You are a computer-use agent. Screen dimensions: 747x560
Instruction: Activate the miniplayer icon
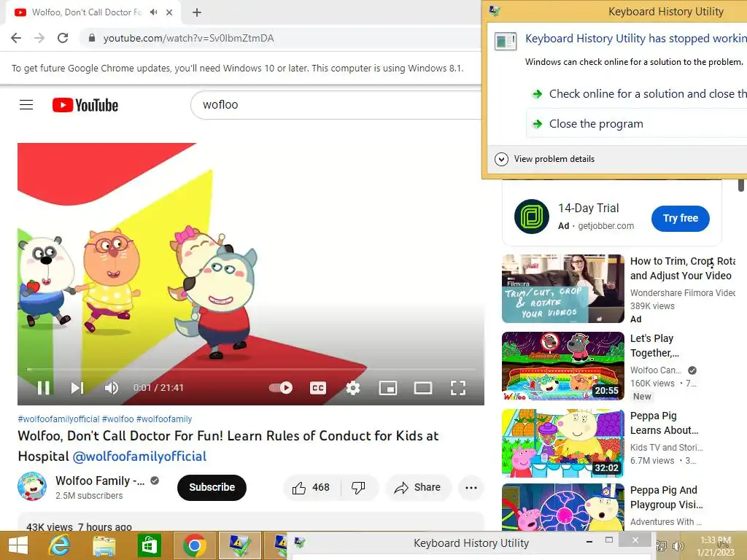pos(388,388)
